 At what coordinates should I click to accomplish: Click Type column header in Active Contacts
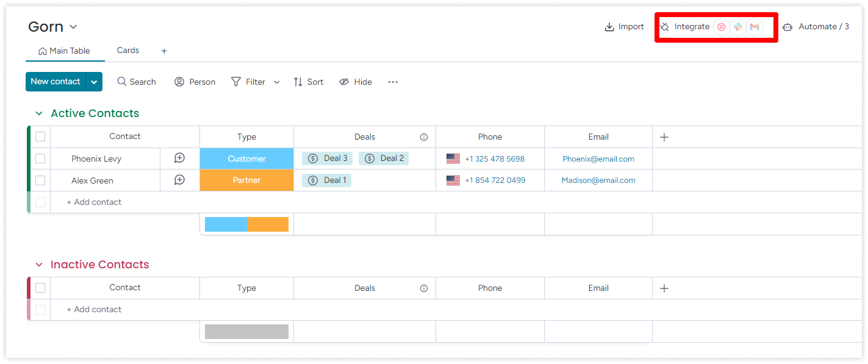pos(246,137)
